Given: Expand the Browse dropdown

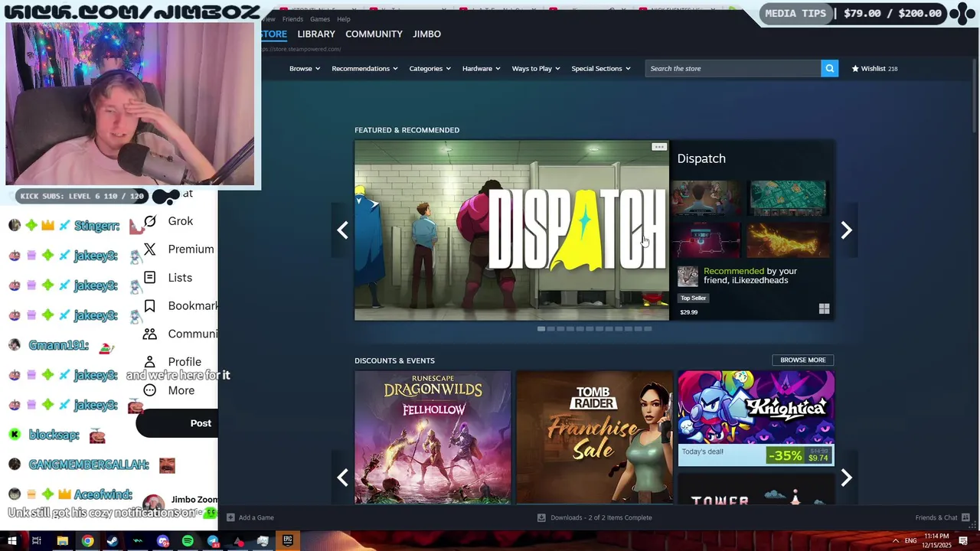Looking at the screenshot, I should tap(305, 69).
